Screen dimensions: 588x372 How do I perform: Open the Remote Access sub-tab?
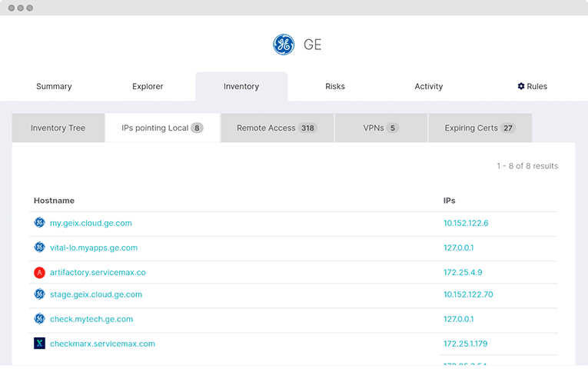[x=277, y=128]
